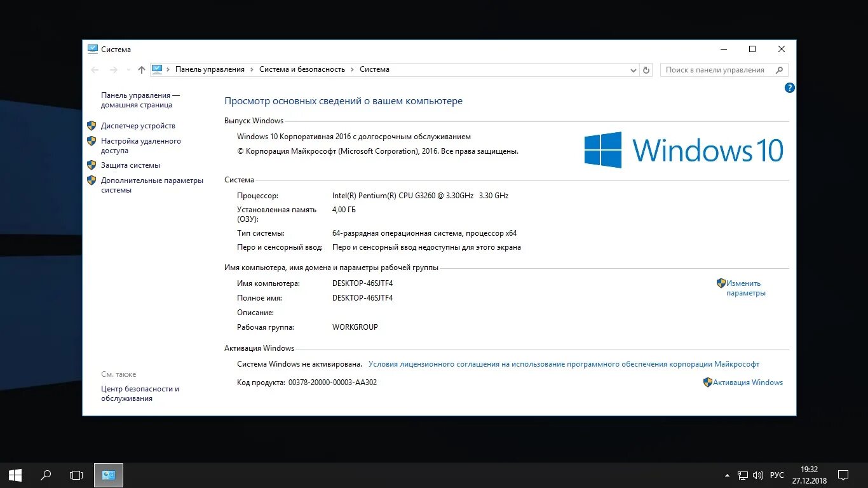This screenshot has width=868, height=488.
Task: Click shield icon beside Изменить параметры
Action: click(x=721, y=283)
